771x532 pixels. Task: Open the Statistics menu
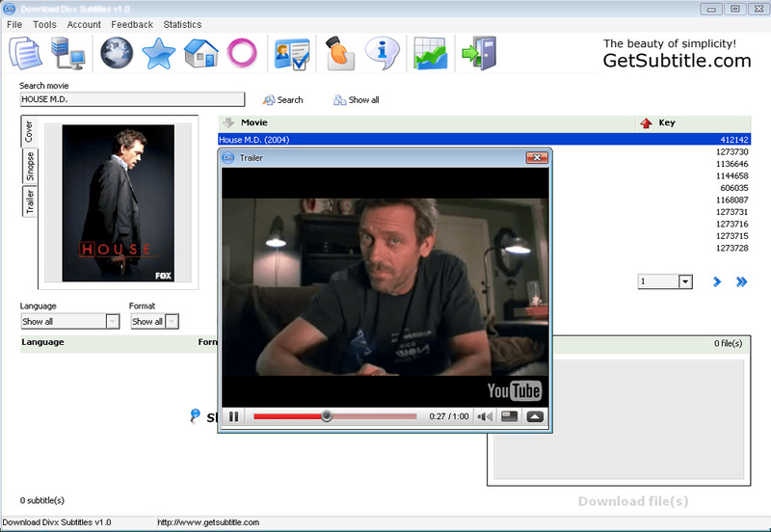tap(182, 25)
